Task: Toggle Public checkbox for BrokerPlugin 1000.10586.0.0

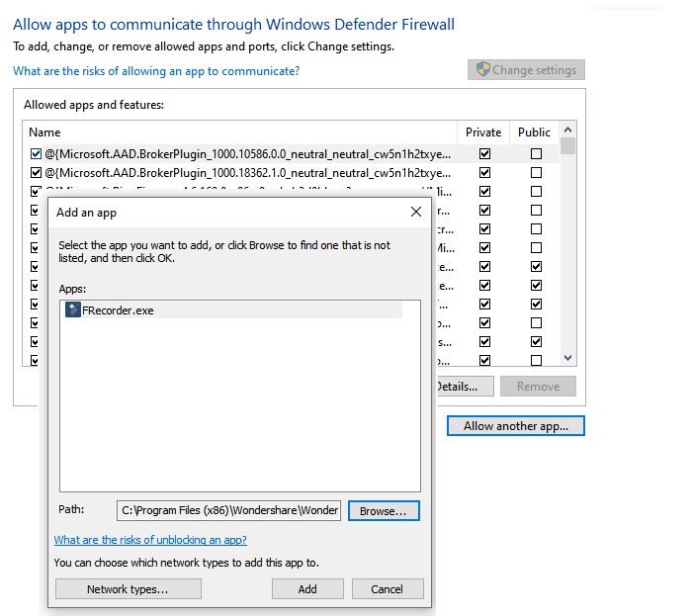Action: point(536,153)
